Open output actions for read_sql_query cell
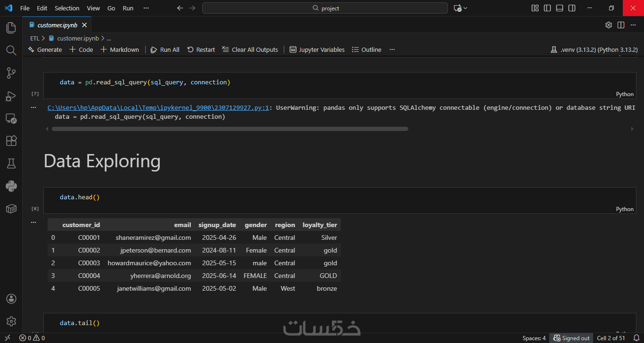Image resolution: width=644 pixels, height=343 pixels. point(33,107)
